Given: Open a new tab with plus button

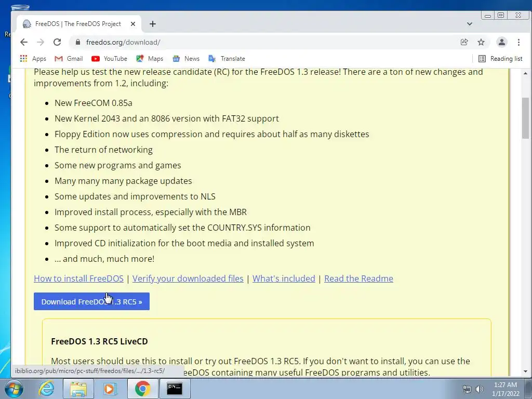Looking at the screenshot, I should [153, 24].
